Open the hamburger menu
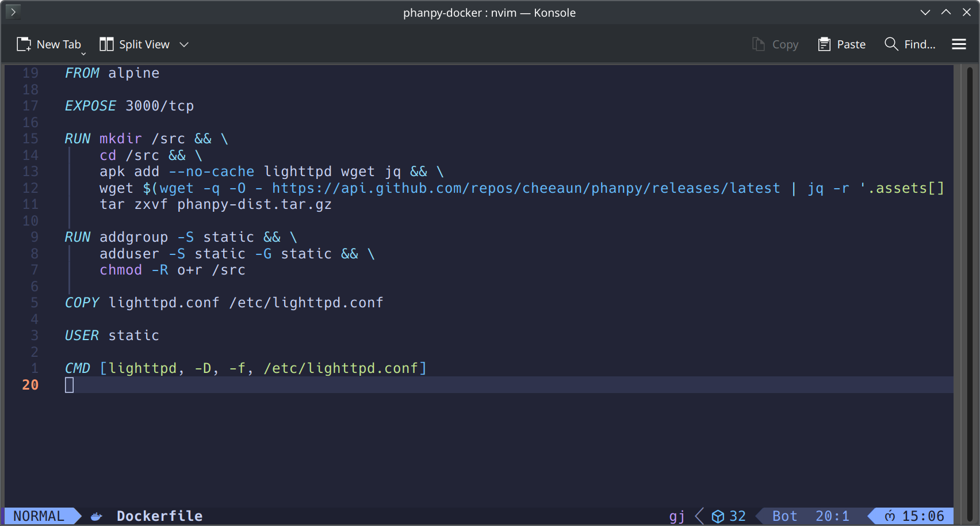 959,44
